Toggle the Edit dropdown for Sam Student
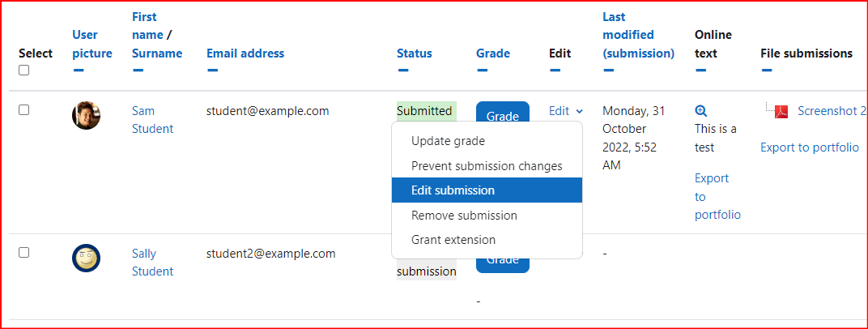868x329 pixels. [566, 111]
